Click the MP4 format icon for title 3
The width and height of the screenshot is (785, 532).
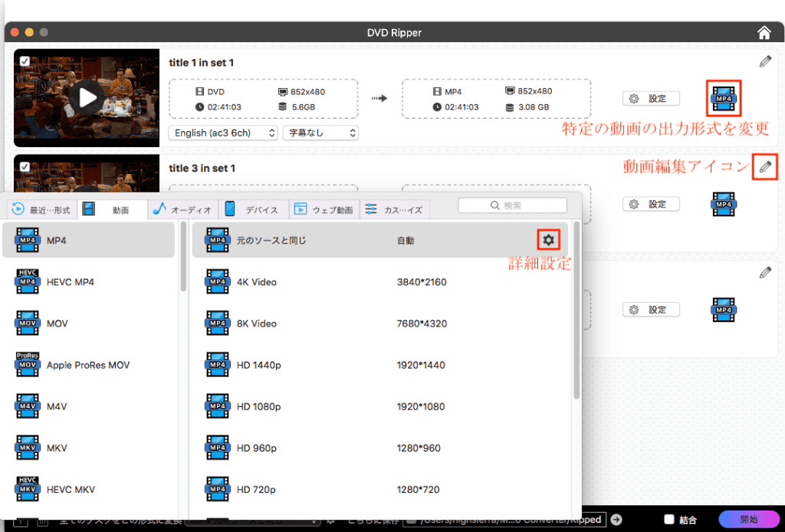click(x=723, y=204)
